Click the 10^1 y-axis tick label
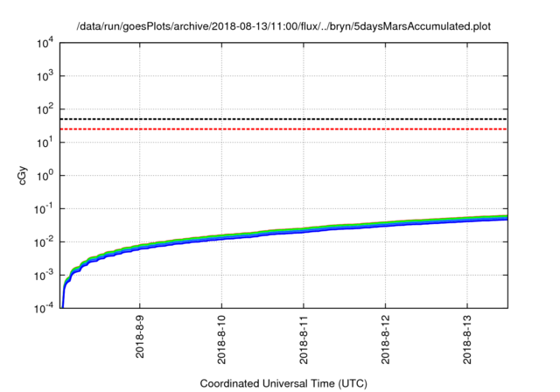The width and height of the screenshot is (560, 392). pyautogui.click(x=45, y=143)
